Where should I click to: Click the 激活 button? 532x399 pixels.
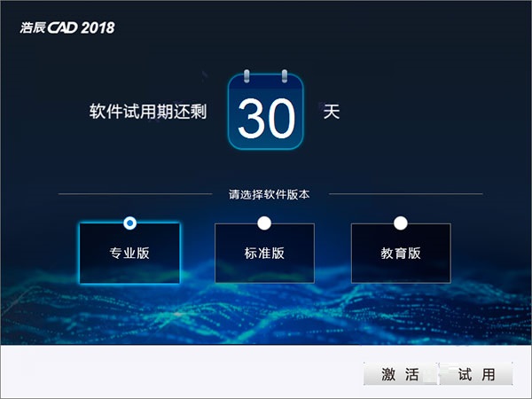[x=401, y=374]
